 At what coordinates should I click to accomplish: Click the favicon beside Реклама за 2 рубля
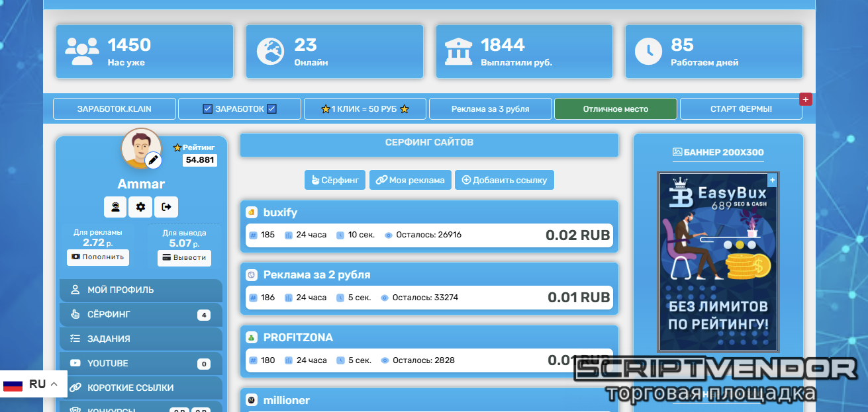click(252, 274)
